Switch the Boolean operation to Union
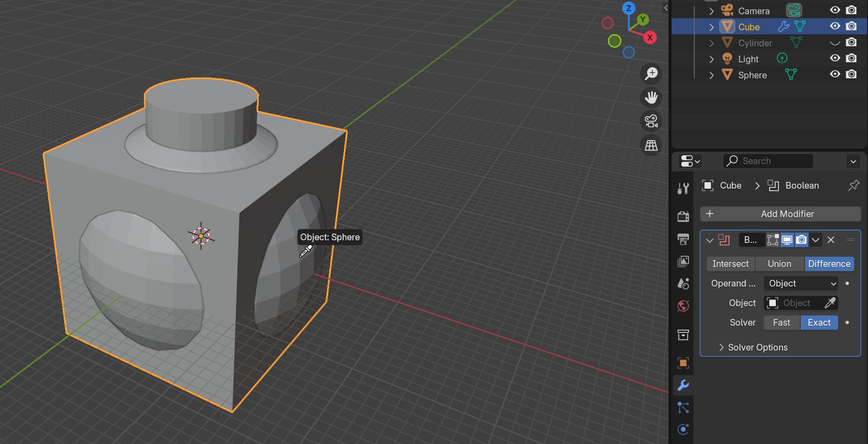 tap(779, 263)
